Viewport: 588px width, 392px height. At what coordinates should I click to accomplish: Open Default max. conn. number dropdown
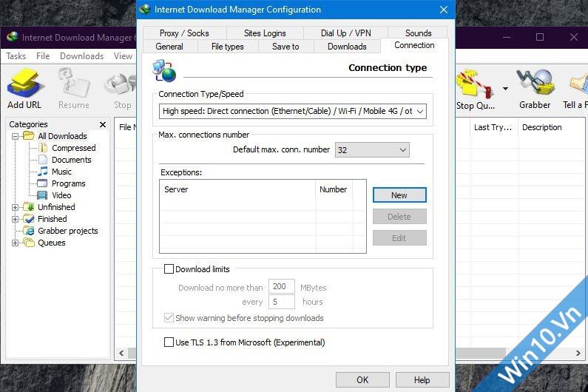(372, 150)
